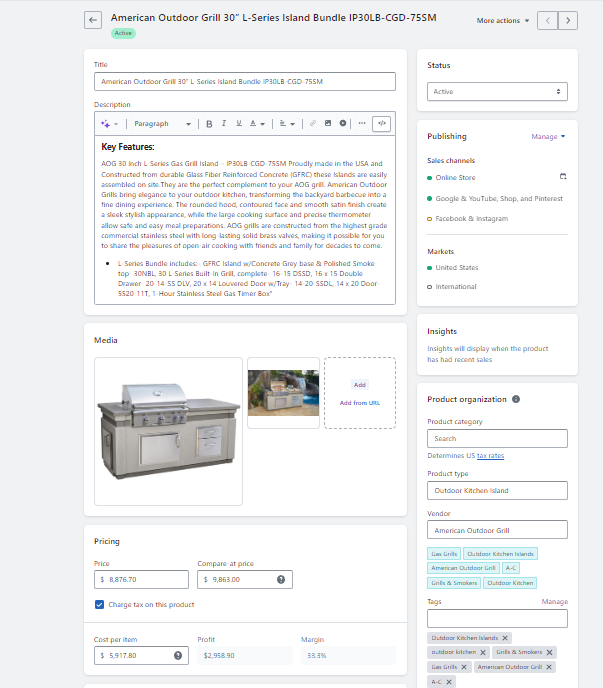Go back using the arrow button
Viewport: 603px width, 688px height.
coord(93,20)
